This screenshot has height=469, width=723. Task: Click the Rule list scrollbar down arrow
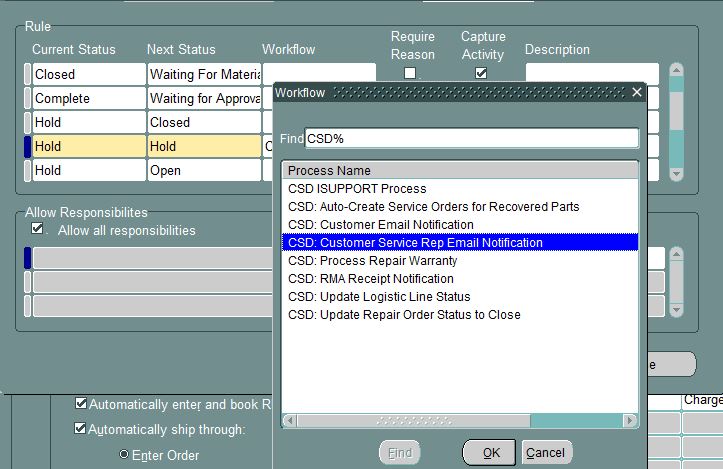pyautogui.click(x=676, y=174)
